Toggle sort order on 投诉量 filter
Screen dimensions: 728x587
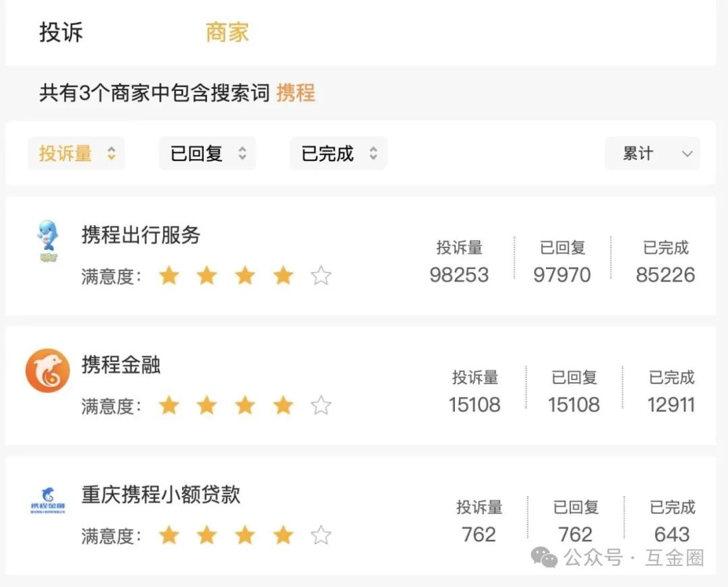click(77, 153)
